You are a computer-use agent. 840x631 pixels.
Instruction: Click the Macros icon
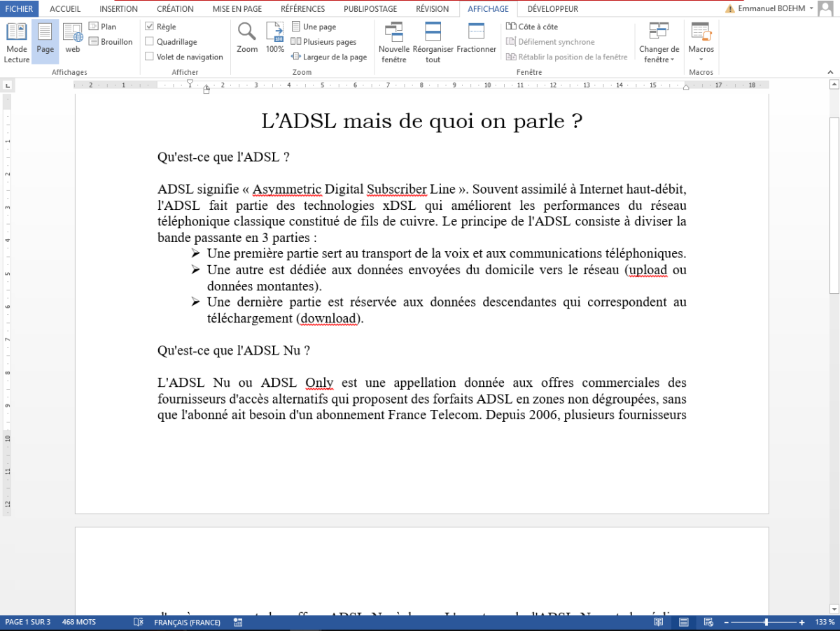click(701, 32)
